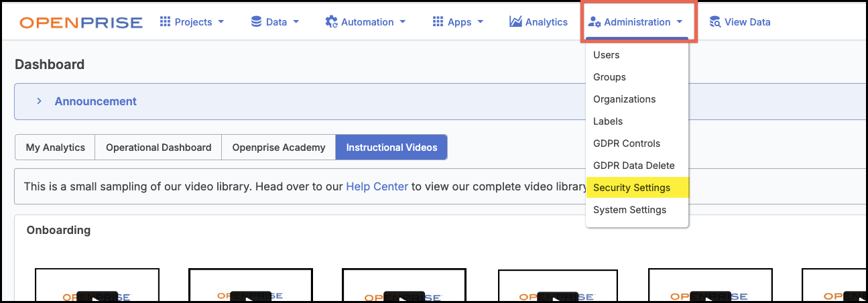868x303 pixels.
Task: Click the Apps grid icon
Action: 438,21
